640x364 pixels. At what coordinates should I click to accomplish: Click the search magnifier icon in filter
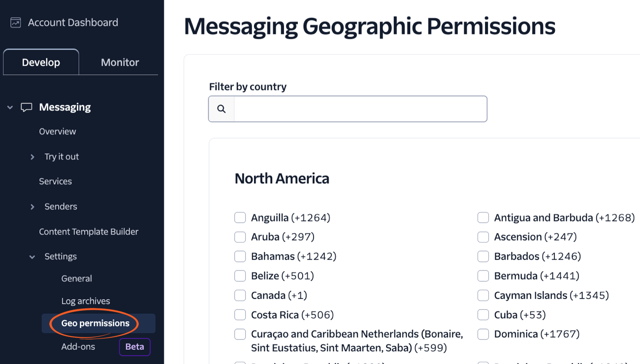222,109
